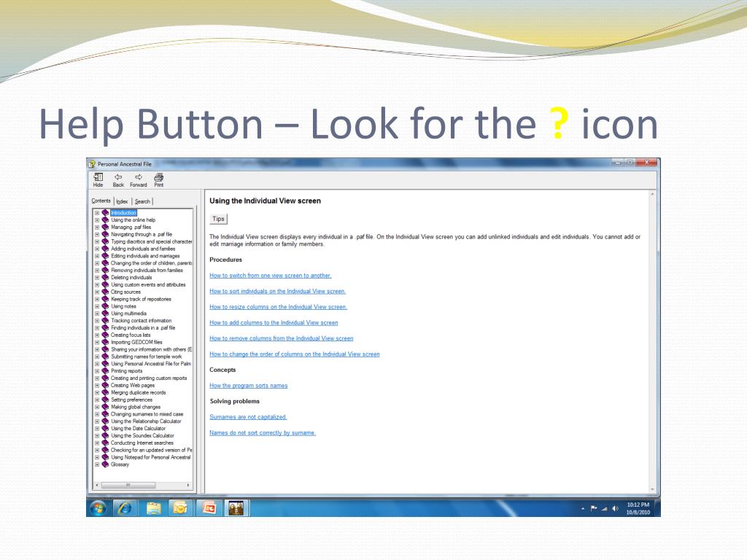
Task: Select the Using the Relationship Calculator topic
Action: [x=146, y=421]
